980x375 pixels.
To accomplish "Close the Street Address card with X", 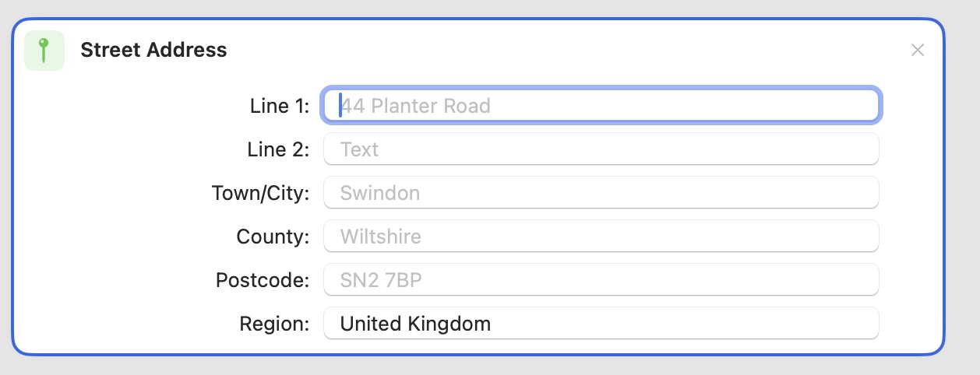I will [x=918, y=51].
